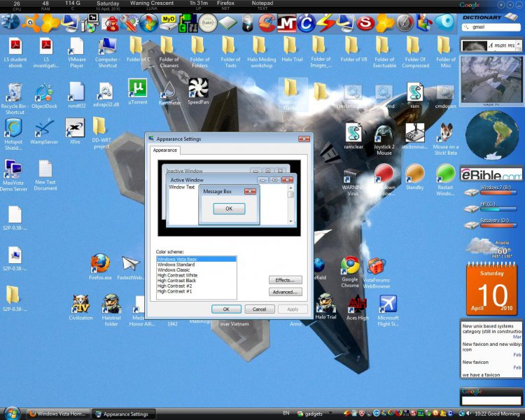The height and width of the screenshot is (420, 525).
Task: Open the Start menu orb
Action: point(12,413)
